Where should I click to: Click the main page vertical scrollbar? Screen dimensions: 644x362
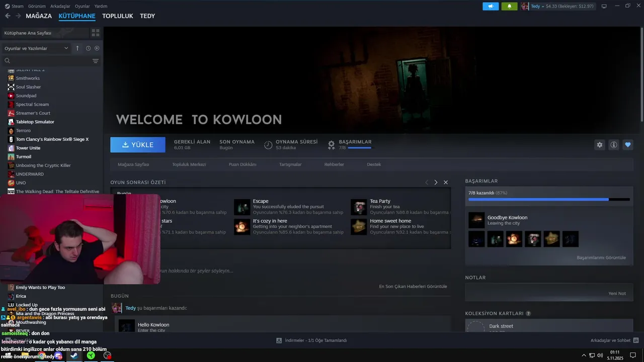coord(641,73)
